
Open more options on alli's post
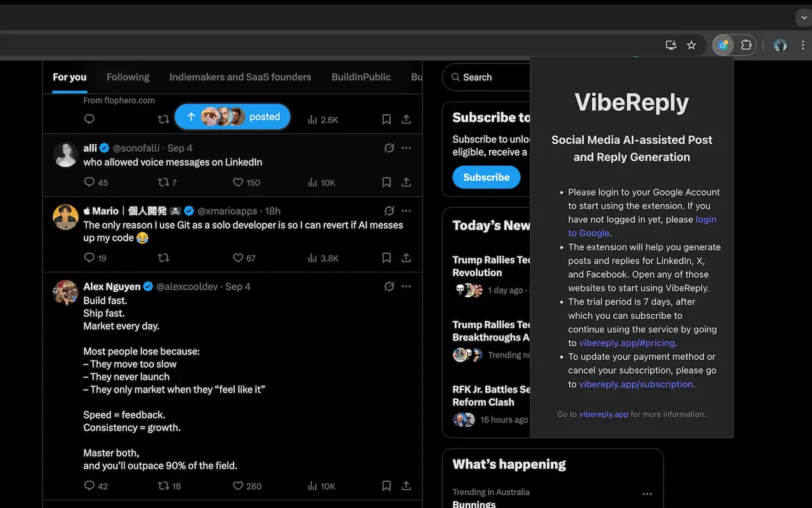(406, 148)
